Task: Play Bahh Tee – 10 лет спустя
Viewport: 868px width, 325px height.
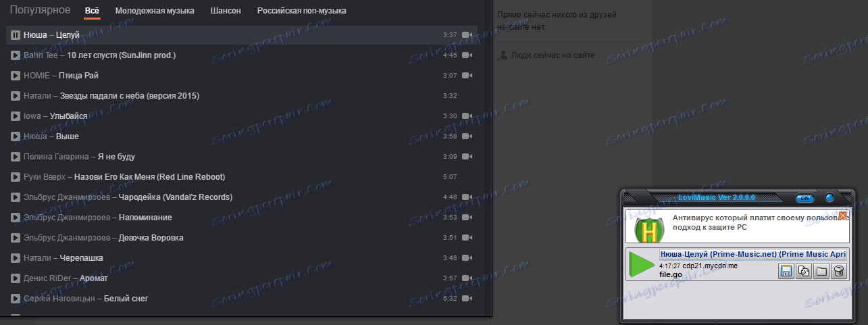Action: (x=16, y=55)
